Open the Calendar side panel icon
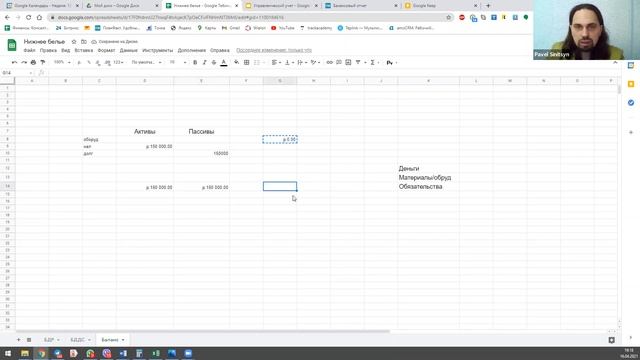This screenshot has height=360, width=640. click(631, 65)
